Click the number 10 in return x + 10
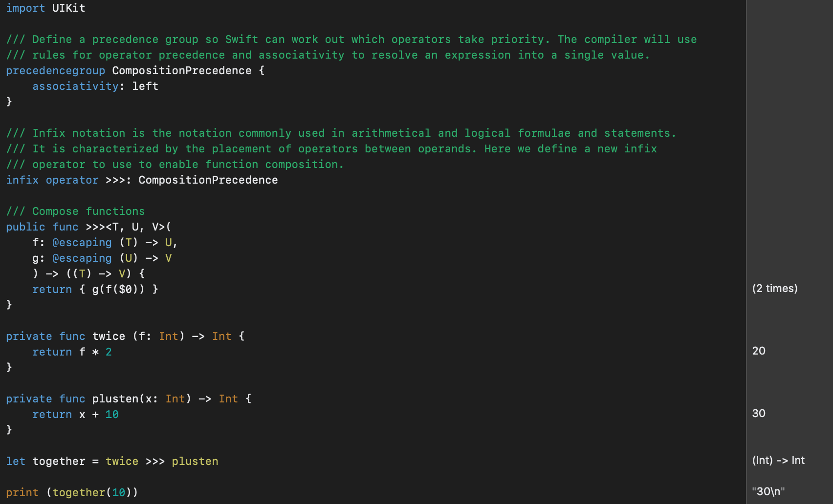 (x=112, y=415)
